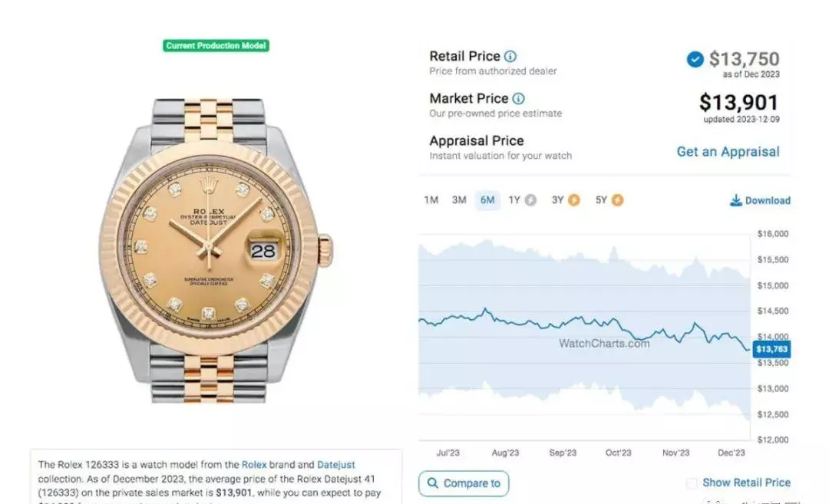This screenshot has width=829, height=504.
Task: Click the premium badge beside 1Y
Action: point(531,200)
